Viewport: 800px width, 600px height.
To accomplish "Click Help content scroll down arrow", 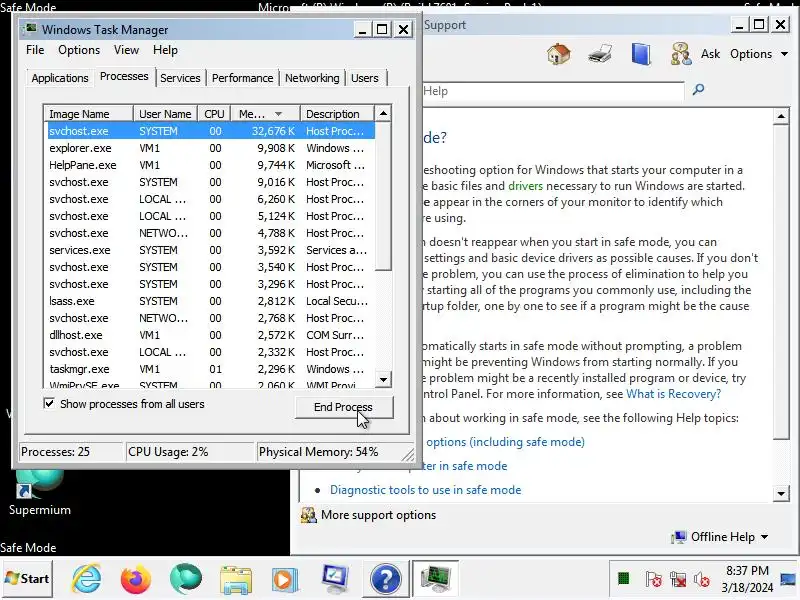I will pyautogui.click(x=781, y=493).
